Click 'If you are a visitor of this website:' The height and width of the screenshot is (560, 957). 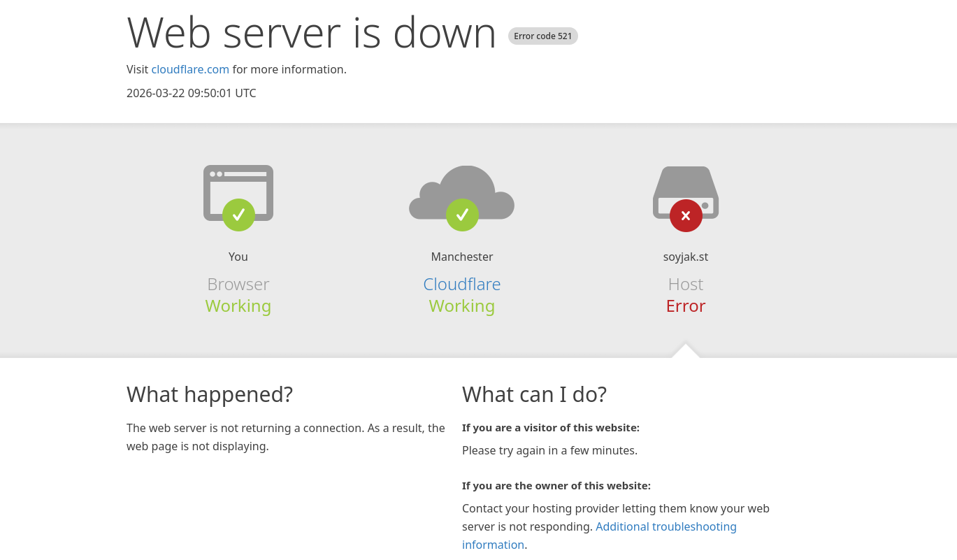click(x=551, y=428)
